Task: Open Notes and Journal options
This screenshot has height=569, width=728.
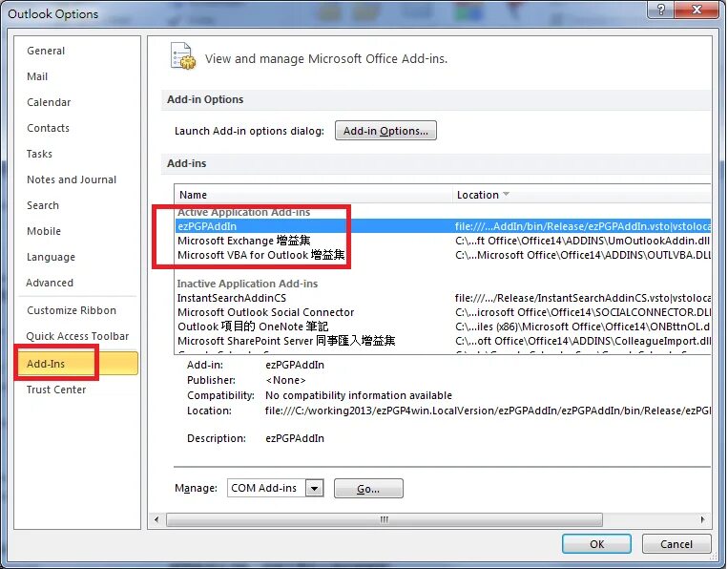Action: point(72,179)
